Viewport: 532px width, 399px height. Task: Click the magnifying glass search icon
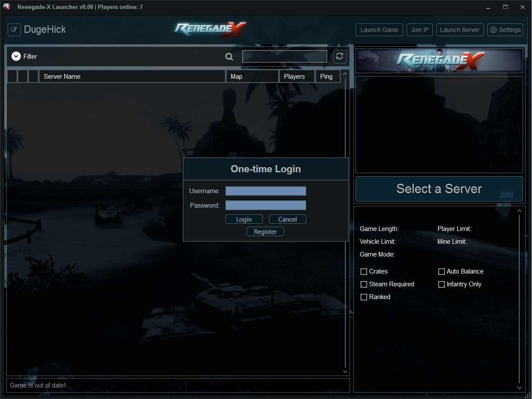pyautogui.click(x=229, y=57)
